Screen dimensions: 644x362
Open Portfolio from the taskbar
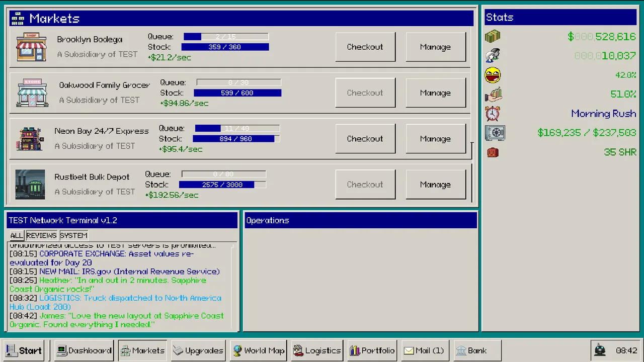(x=372, y=350)
